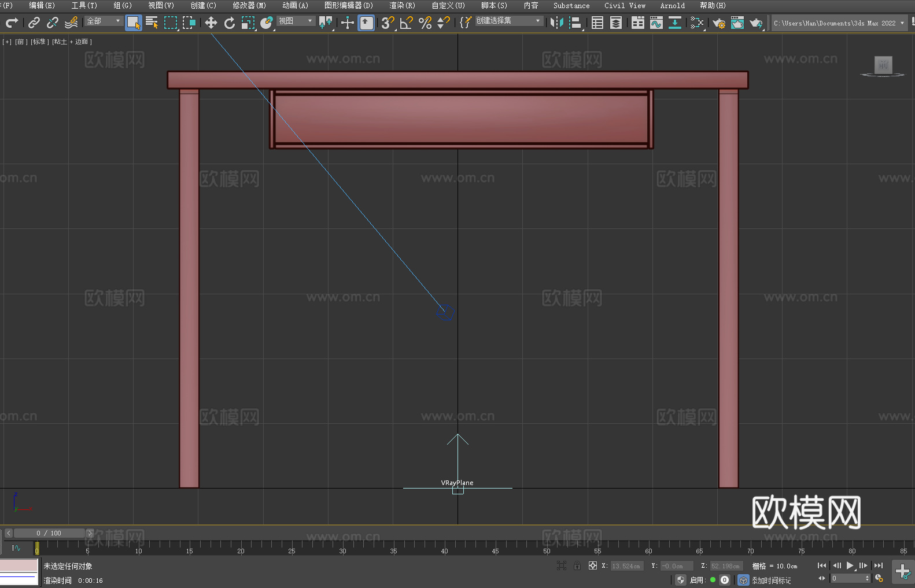
Task: Click the Align tool icon
Action: 575,23
